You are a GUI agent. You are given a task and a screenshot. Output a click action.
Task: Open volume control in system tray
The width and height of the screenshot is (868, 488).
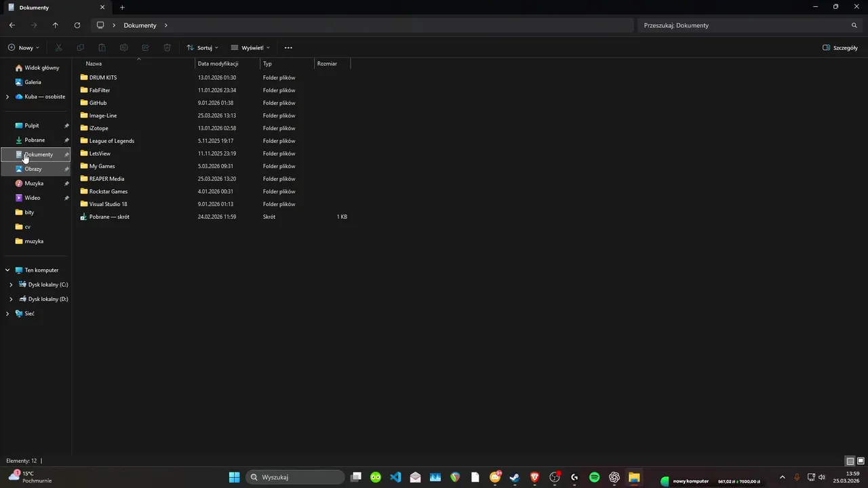(822, 477)
